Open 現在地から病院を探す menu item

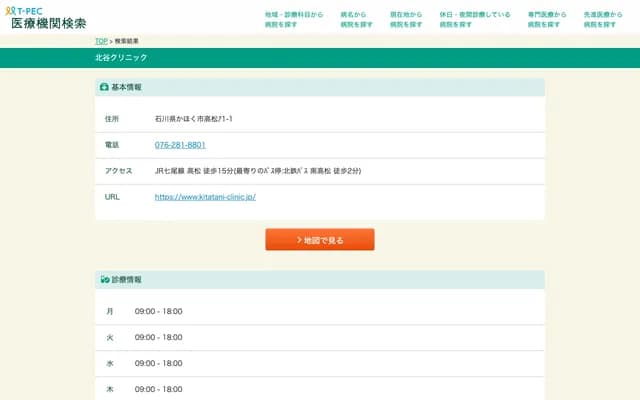[406, 19]
